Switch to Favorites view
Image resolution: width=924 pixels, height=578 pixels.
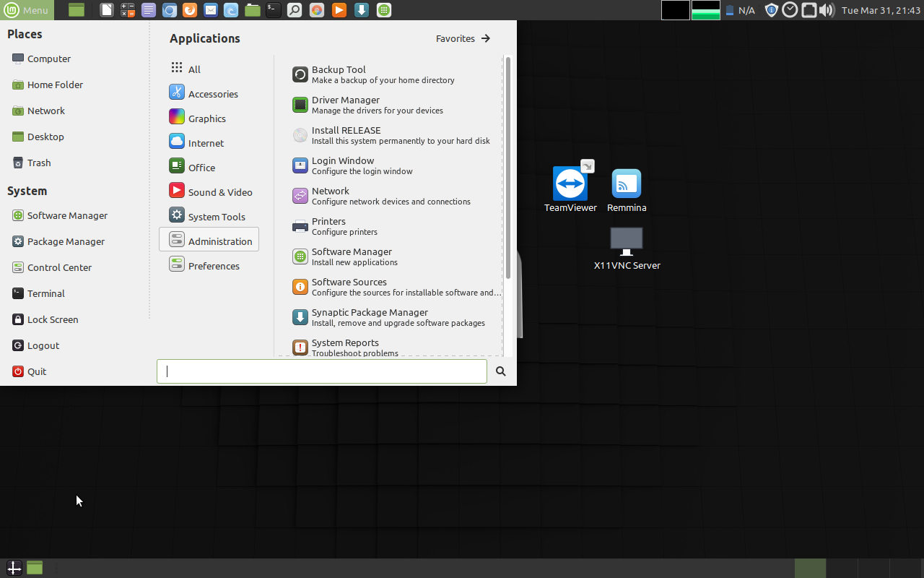point(463,38)
